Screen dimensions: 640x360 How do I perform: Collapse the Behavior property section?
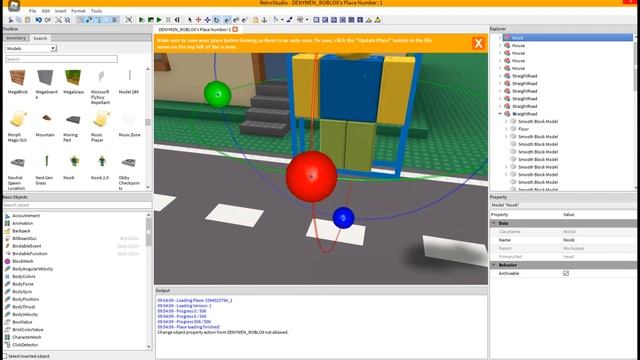click(x=494, y=265)
